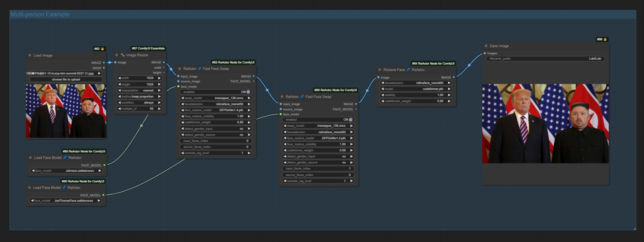Screen dimensions: 644x242
Task: Click the ReActor logo in the Restore Face title
Action: pyautogui.click(x=408, y=70)
